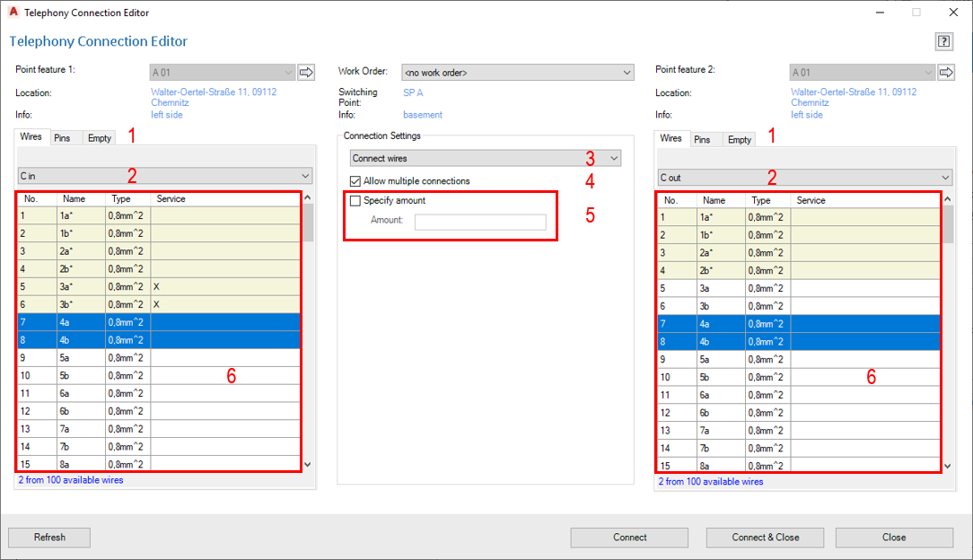Select wire 1a* in left list

[x=159, y=215]
